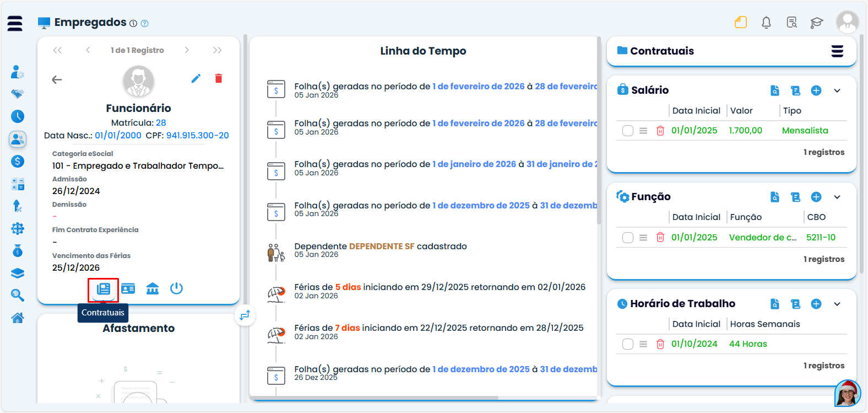
Task: Click the bank building icon in employee card
Action: [x=153, y=288]
